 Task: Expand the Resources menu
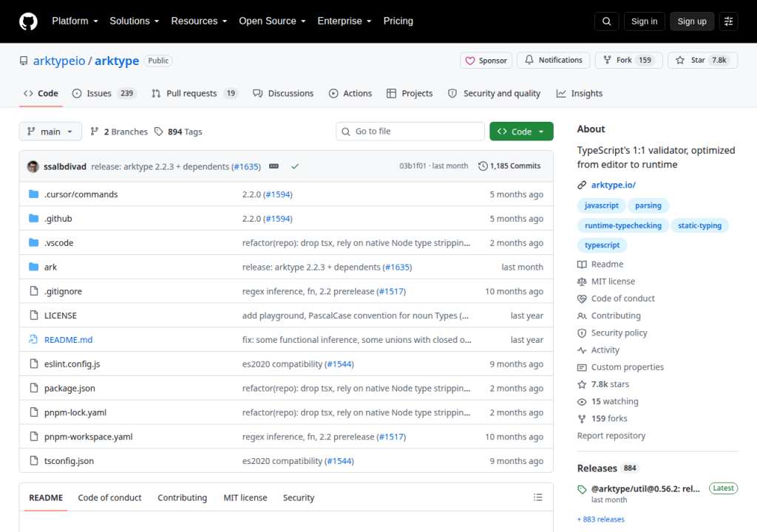pyautogui.click(x=199, y=21)
